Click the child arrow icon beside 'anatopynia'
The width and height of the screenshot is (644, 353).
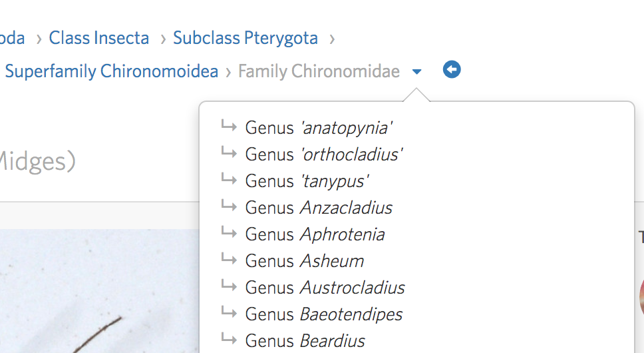(x=229, y=126)
